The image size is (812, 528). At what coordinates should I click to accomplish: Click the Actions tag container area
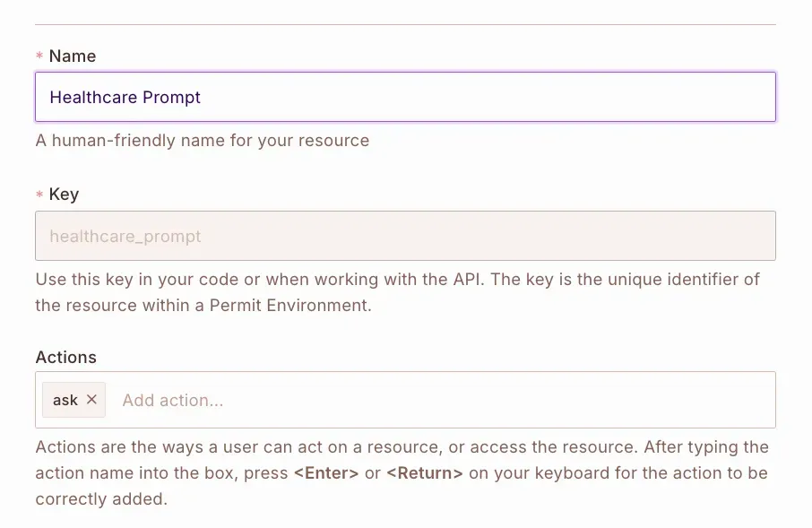pos(403,400)
